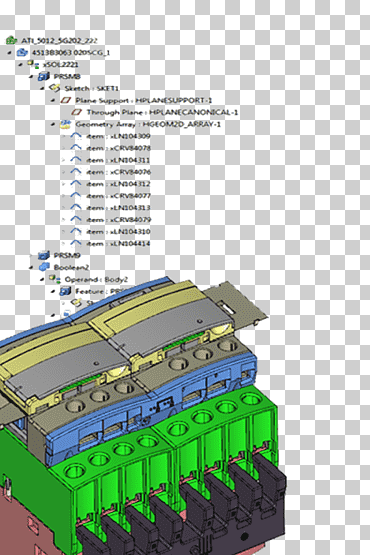Image resolution: width=370 pixels, height=555 pixels.
Task: Click the Boolean2 operation icon
Action: pyautogui.click(x=44, y=267)
